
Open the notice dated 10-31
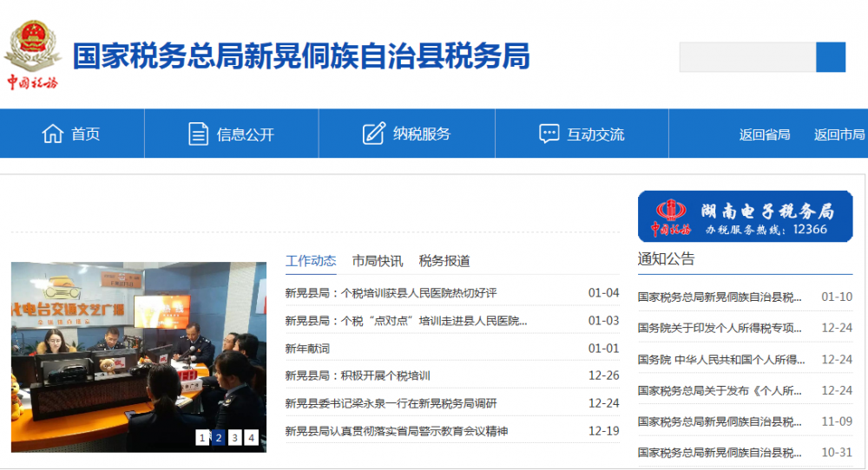(719, 453)
